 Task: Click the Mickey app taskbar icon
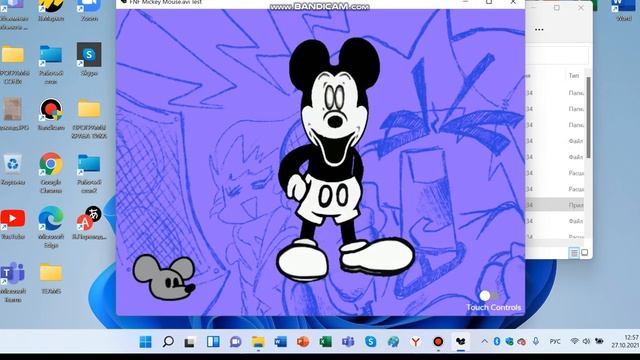tap(460, 342)
